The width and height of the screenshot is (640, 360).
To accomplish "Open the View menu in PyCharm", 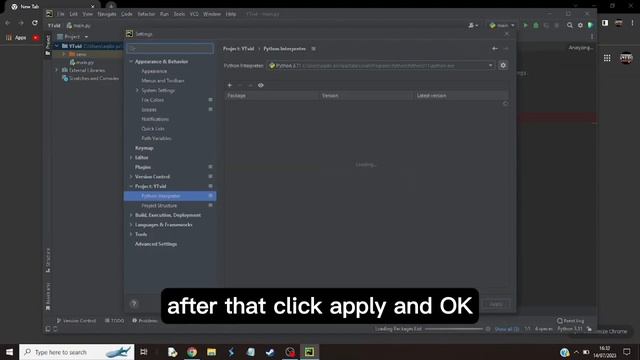I will click(x=87, y=14).
